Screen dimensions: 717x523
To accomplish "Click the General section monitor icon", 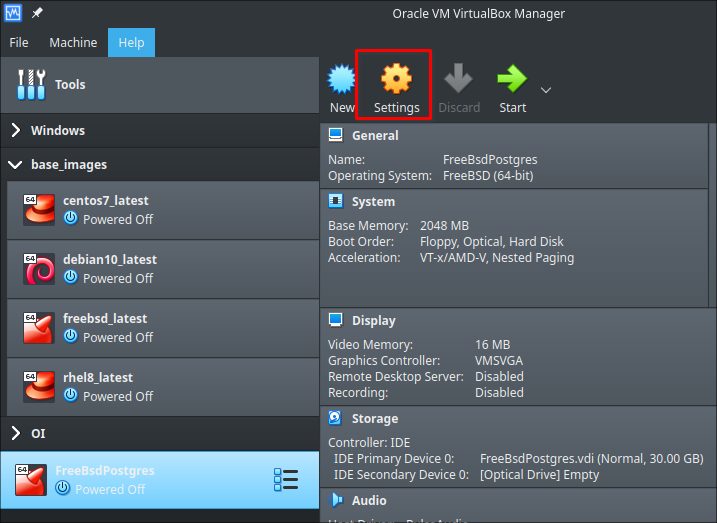I will point(336,135).
